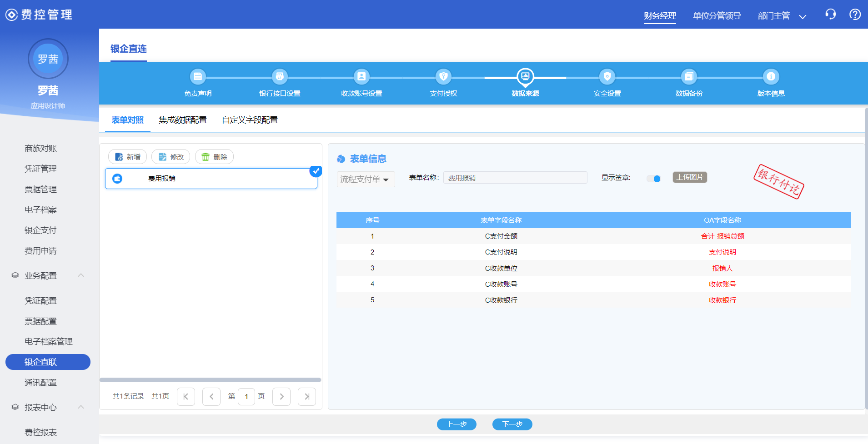
Task: Expand the 部门主管 role dropdown arrow
Action: pyautogui.click(x=803, y=17)
